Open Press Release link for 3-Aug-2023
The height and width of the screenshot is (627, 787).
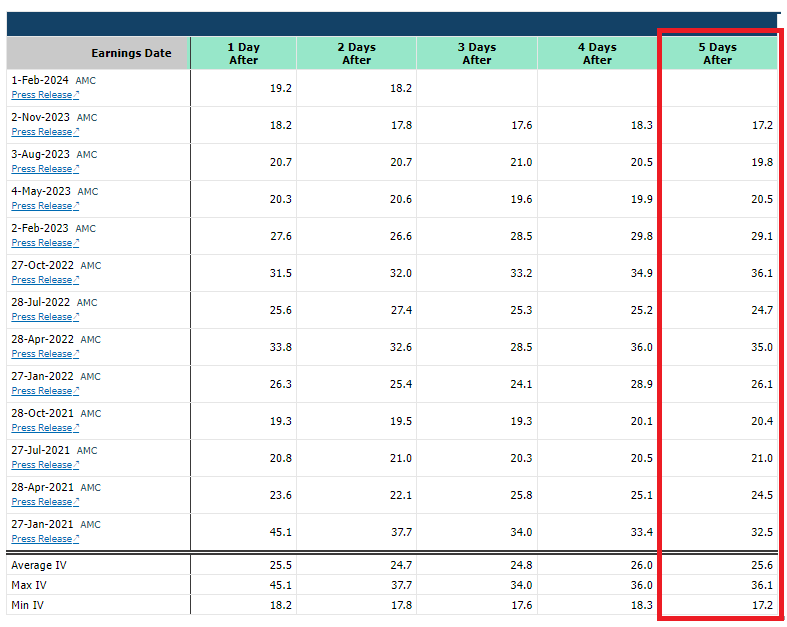[45, 169]
